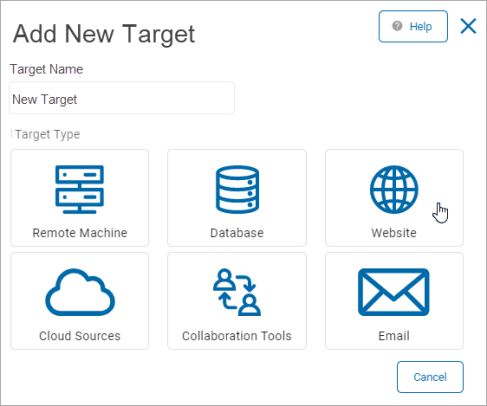Cancel adding a new target
Image resolution: width=487 pixels, height=406 pixels.
coord(430,377)
